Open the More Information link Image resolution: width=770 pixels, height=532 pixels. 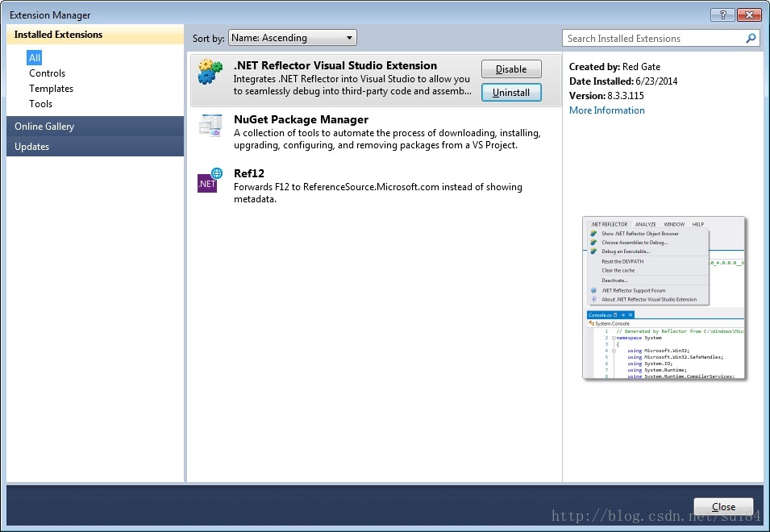point(607,110)
